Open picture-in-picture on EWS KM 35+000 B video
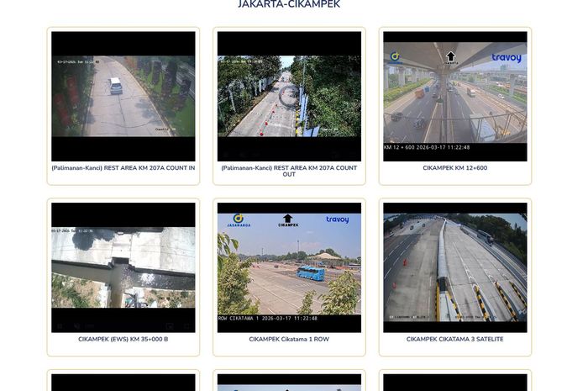This screenshot has height=391, width=588. click(170, 326)
